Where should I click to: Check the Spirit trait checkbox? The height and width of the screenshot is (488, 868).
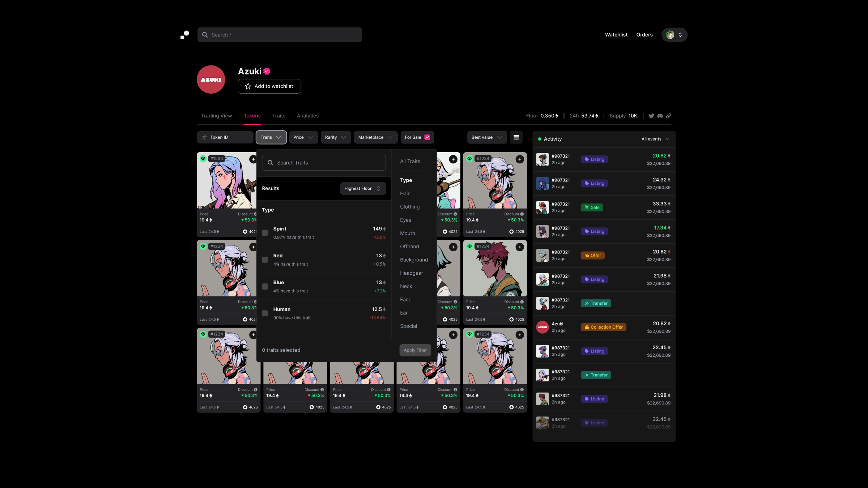coord(265,233)
